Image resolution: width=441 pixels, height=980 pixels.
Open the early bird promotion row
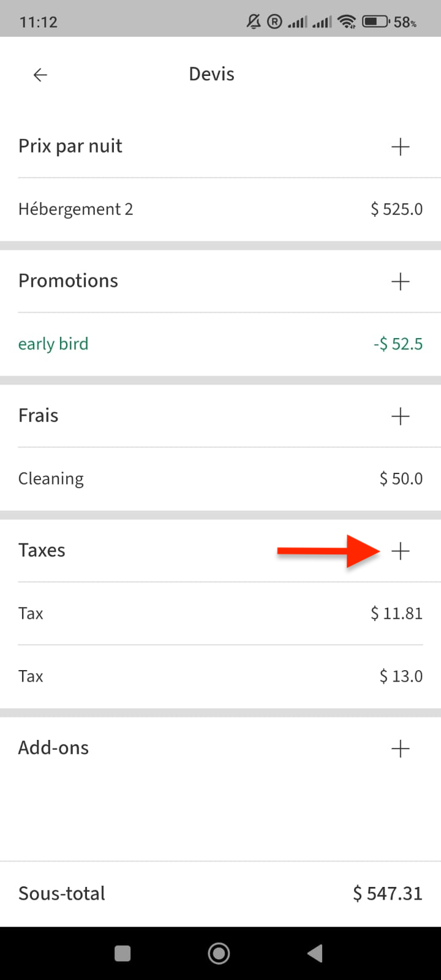point(221,344)
